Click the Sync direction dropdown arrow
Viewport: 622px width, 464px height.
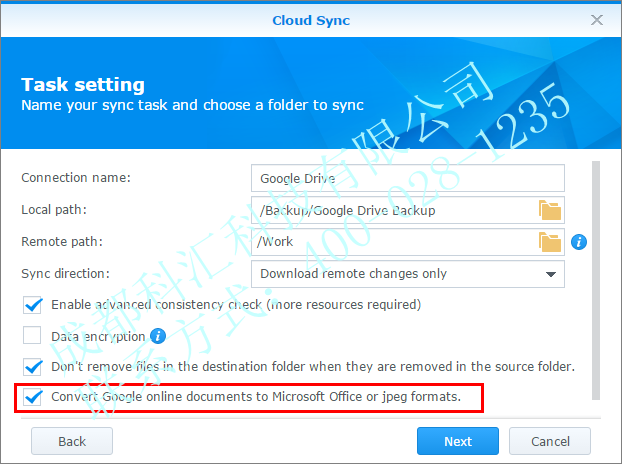(x=550, y=274)
